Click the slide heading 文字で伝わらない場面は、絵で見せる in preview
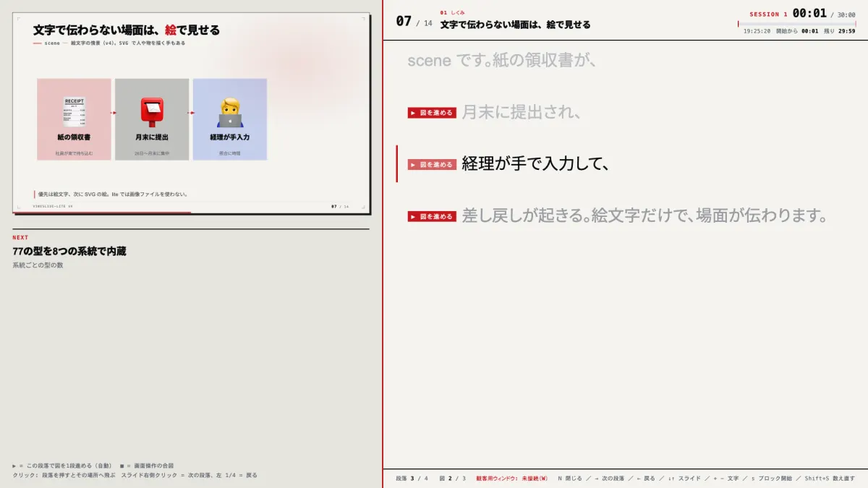Screen dimensions: 868x488 [127, 30]
